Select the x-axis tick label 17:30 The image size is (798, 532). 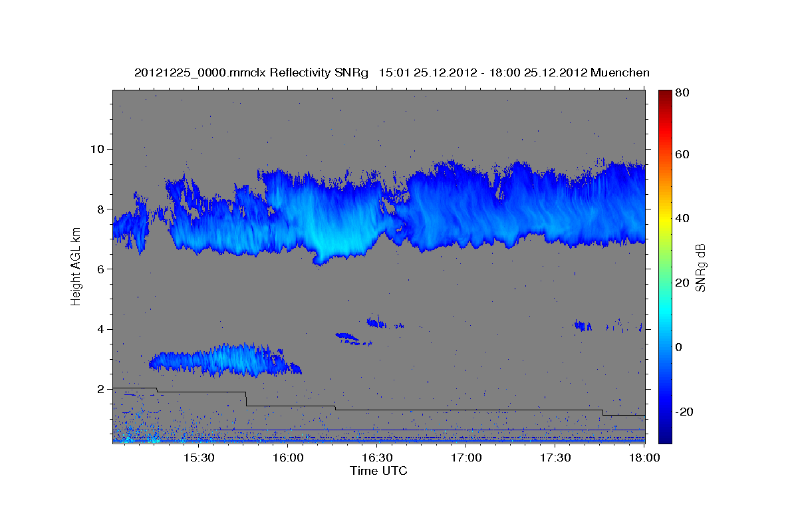[x=555, y=458]
